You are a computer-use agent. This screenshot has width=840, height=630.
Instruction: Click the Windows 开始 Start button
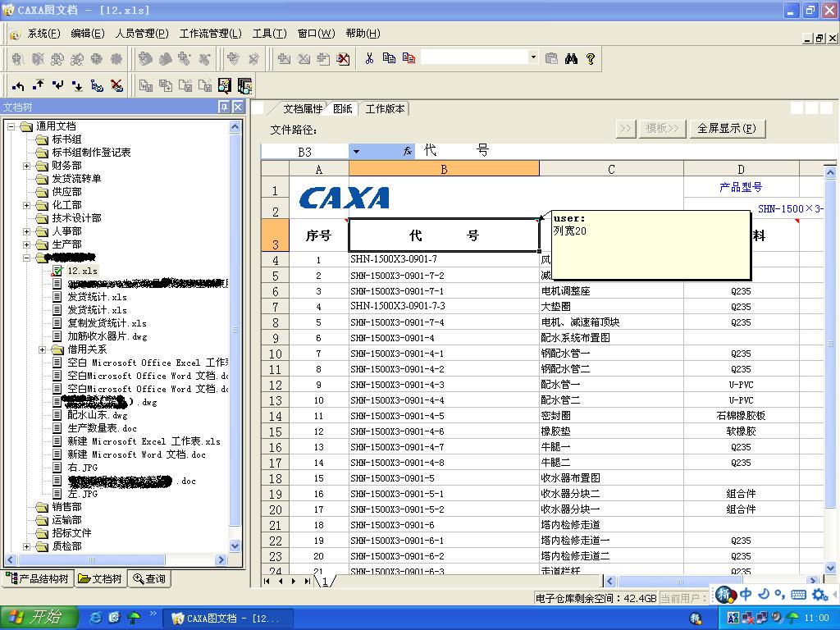pyautogui.click(x=39, y=618)
